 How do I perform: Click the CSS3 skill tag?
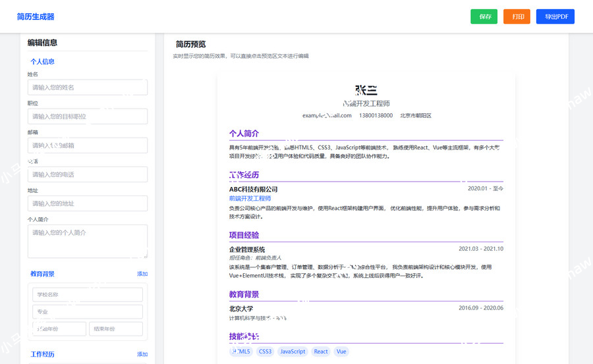pos(265,351)
